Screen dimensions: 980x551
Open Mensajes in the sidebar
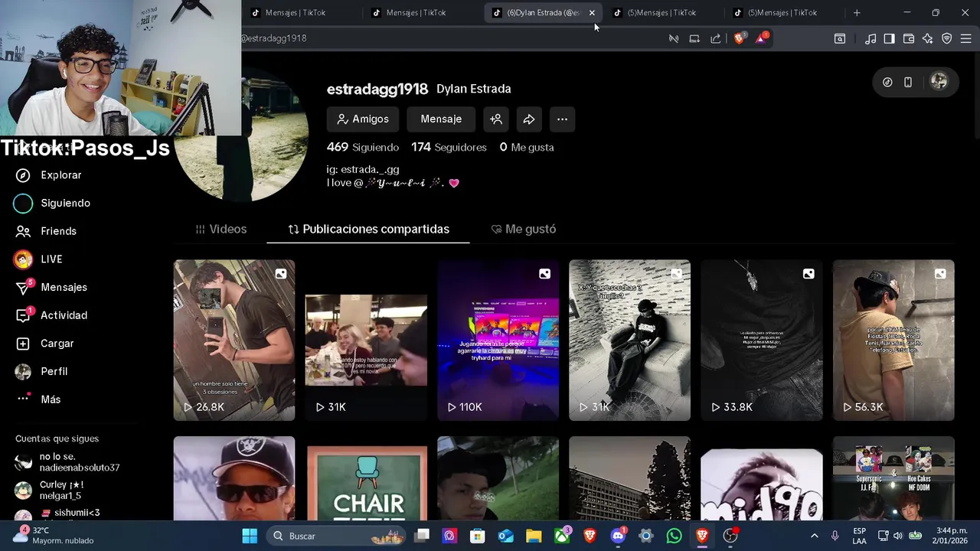[52, 287]
